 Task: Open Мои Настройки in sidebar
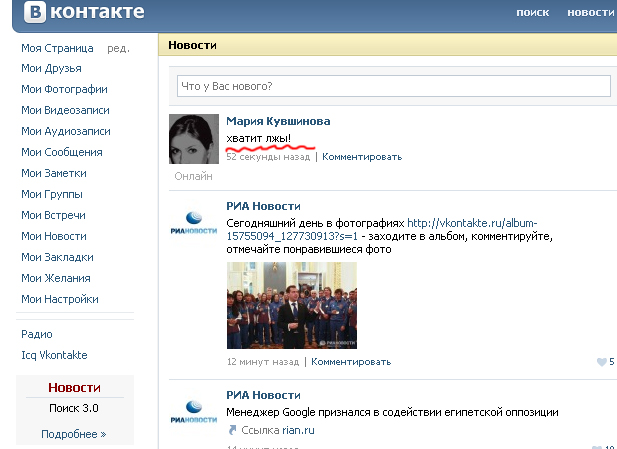tap(60, 299)
